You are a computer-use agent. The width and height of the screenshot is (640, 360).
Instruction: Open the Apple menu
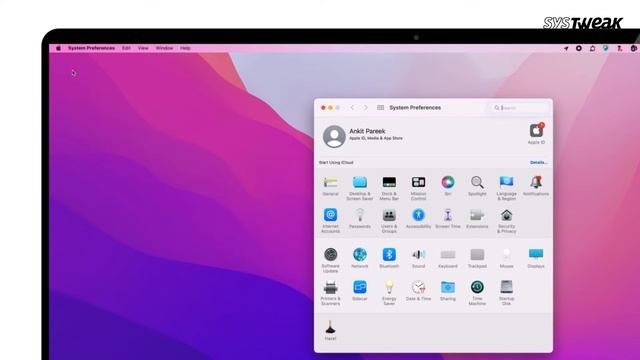pyautogui.click(x=58, y=48)
